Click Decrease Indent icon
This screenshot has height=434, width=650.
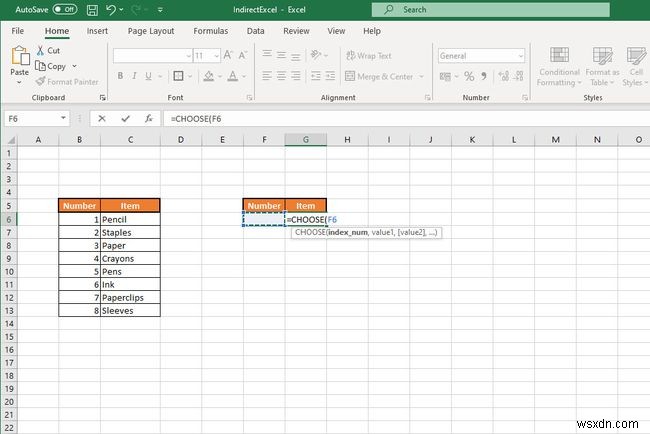click(x=316, y=76)
